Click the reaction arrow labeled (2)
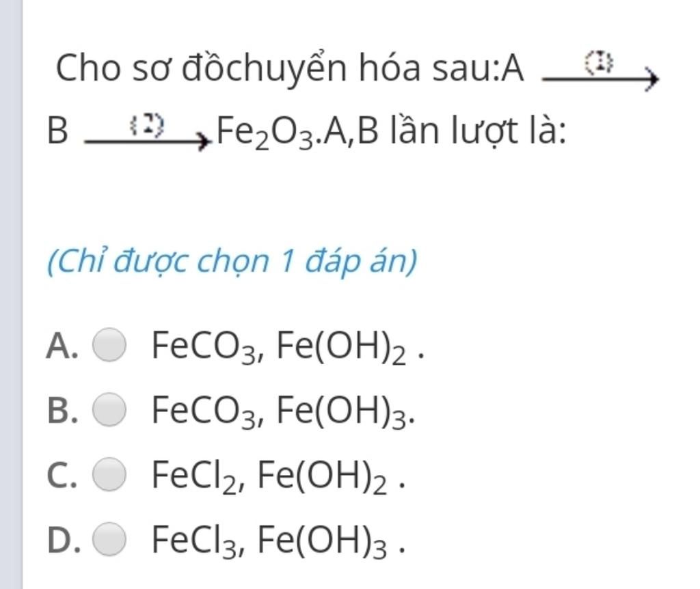The image size is (700, 589). (x=148, y=133)
